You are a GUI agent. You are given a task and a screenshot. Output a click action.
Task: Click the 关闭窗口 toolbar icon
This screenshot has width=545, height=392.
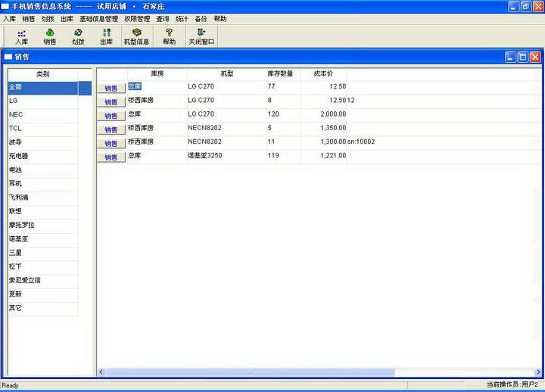[201, 37]
